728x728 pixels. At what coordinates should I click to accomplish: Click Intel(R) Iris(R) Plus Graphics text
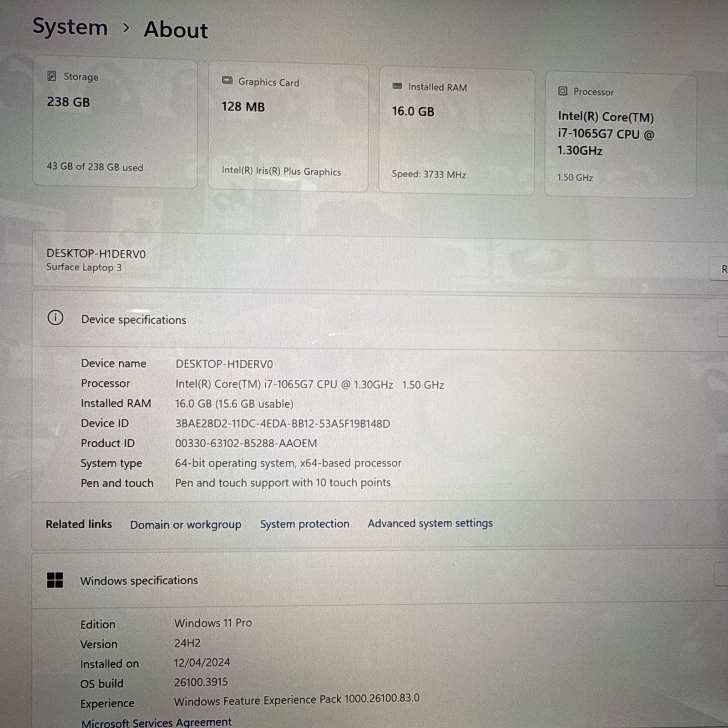[281, 171]
